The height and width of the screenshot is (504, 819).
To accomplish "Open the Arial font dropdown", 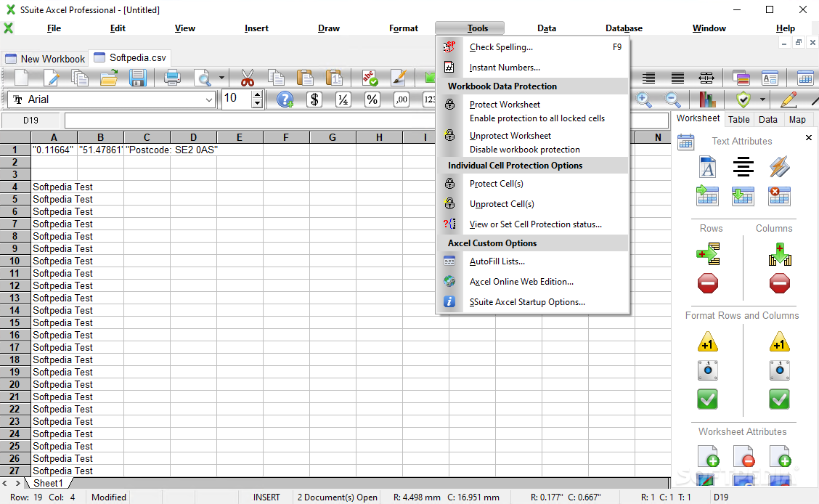I will click(x=209, y=99).
